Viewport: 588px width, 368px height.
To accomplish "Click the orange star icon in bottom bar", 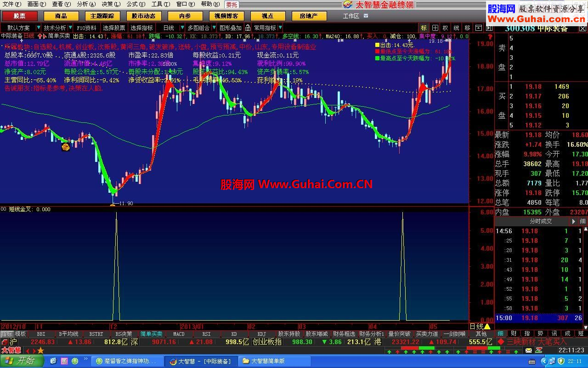I will [40, 351].
